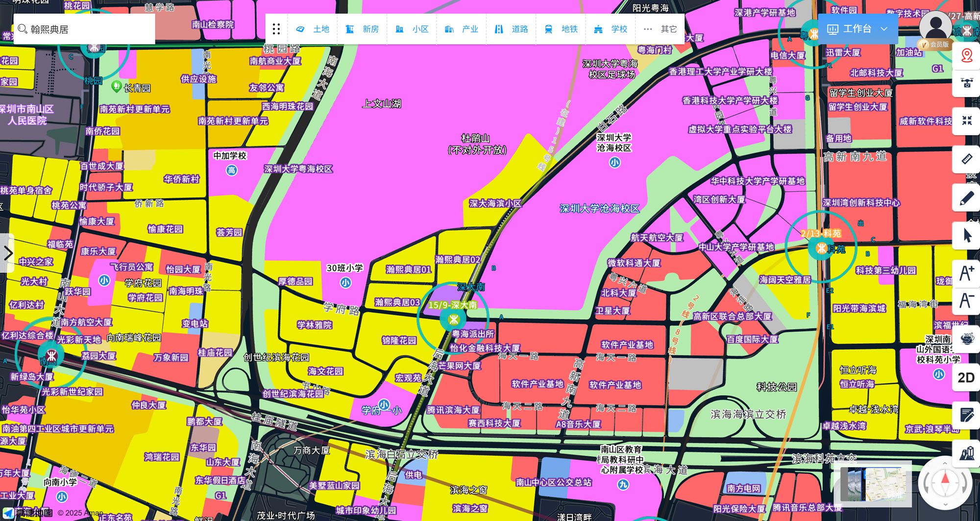Screen dimensions: 980x521
Task: Click the red location pin icon
Action: pos(966,55)
